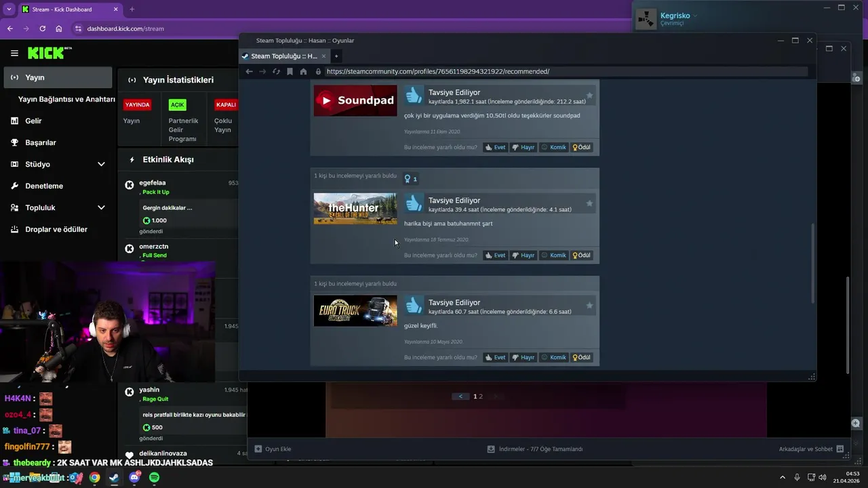Close the Steam Topluluğu tab
This screenshot has width=868, height=488.
point(323,56)
